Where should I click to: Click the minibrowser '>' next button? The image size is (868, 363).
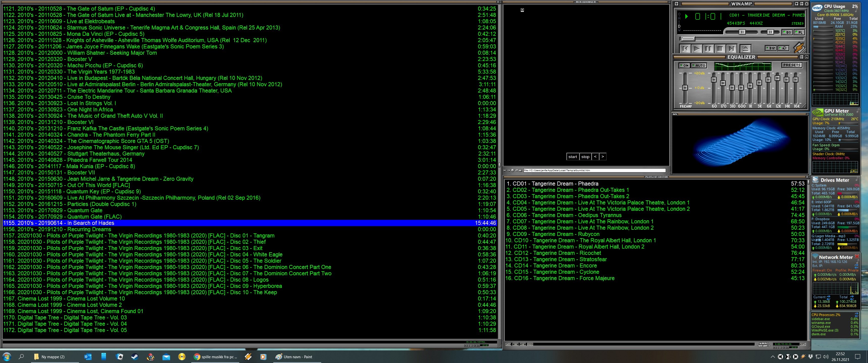pos(603,157)
